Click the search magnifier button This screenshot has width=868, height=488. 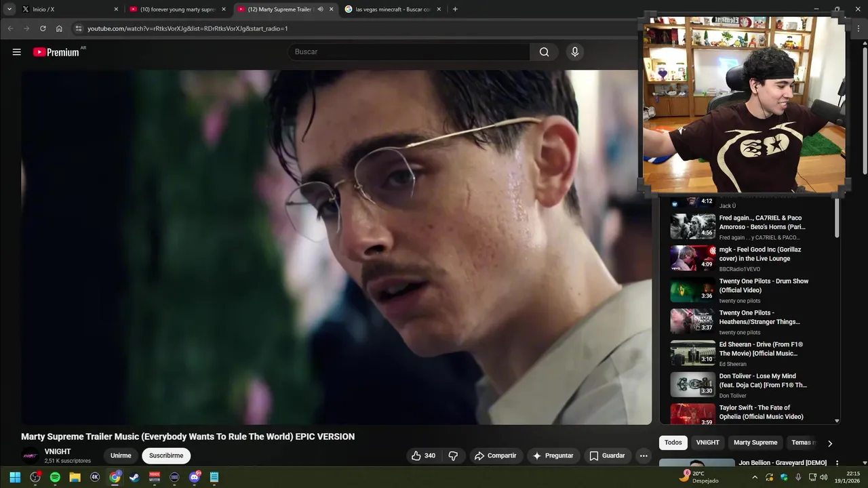(x=544, y=52)
